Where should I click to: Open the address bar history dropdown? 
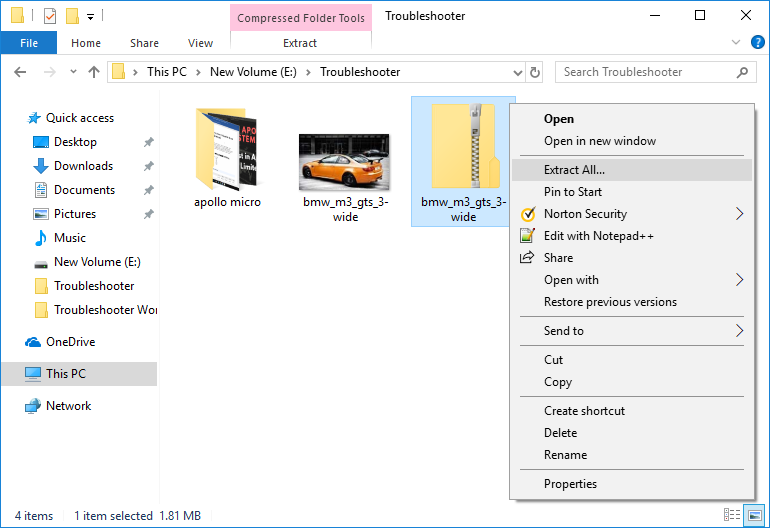[517, 72]
